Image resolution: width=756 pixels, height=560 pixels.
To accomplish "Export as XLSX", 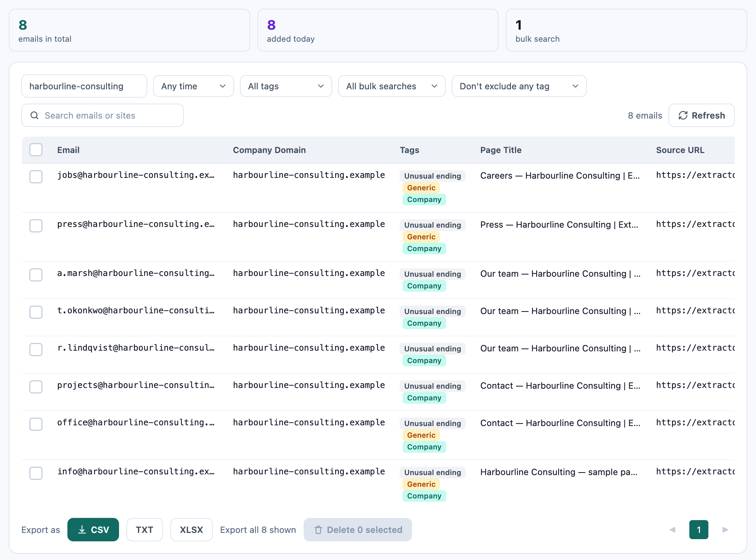I will (191, 530).
